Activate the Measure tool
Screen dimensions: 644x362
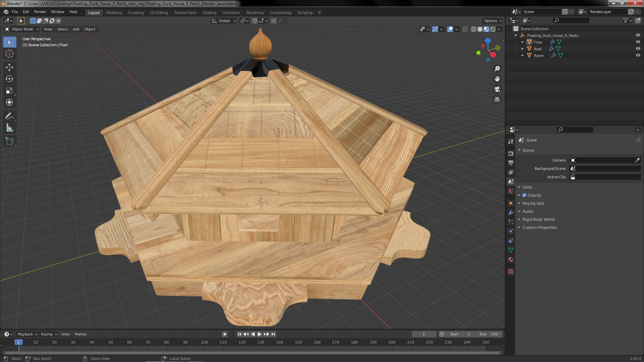pos(9,128)
